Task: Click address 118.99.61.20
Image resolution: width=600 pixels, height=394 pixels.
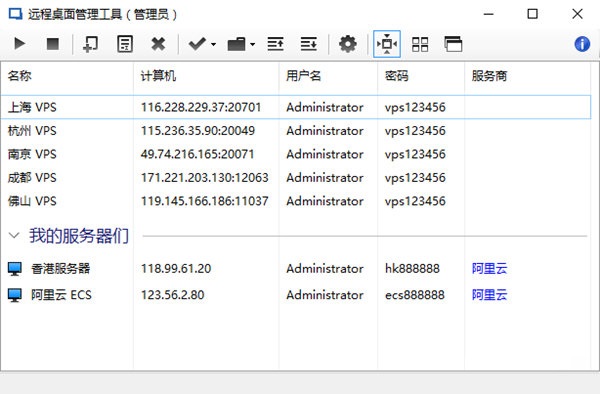Action: tap(176, 269)
